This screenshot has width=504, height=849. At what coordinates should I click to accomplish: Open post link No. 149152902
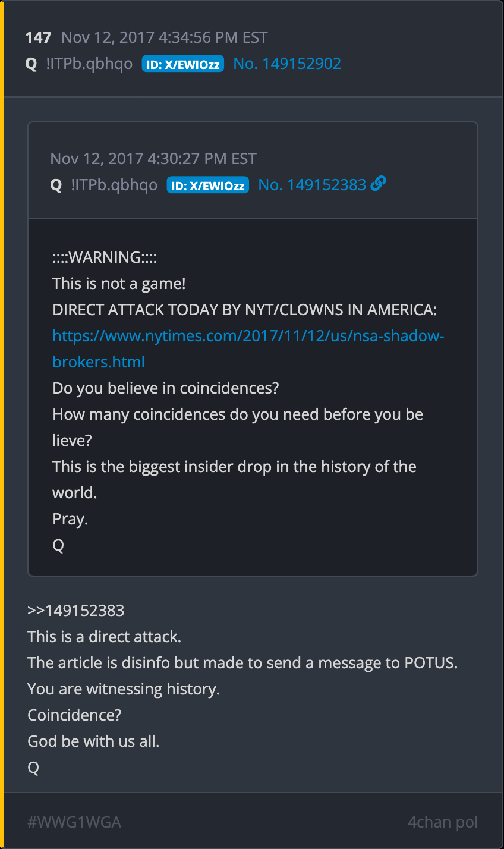(287, 64)
